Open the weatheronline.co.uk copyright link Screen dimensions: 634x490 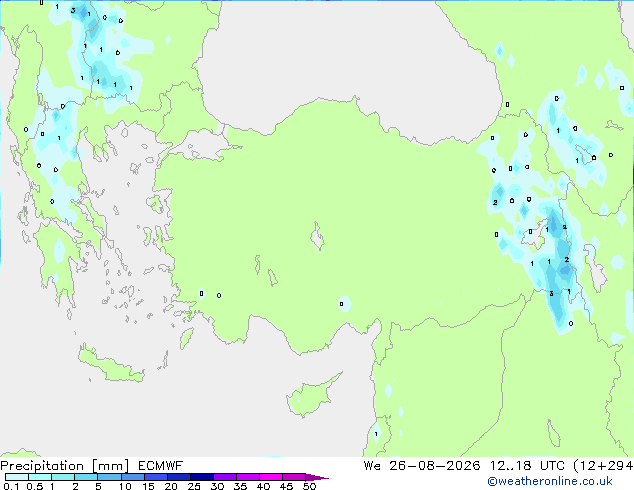tap(549, 481)
